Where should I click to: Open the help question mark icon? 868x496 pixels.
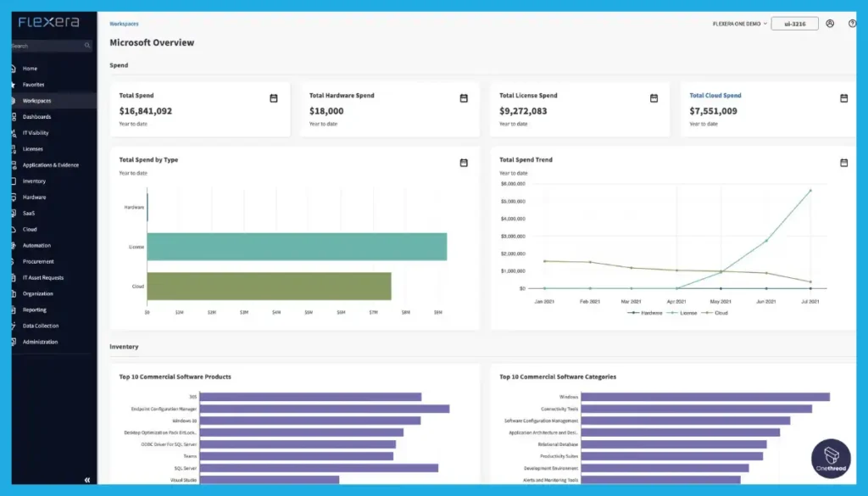pyautogui.click(x=852, y=23)
